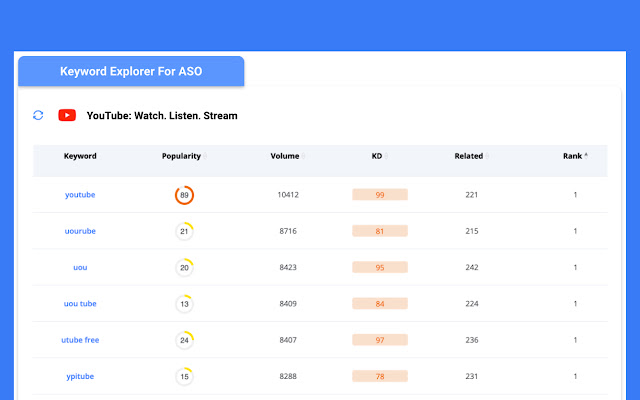Click the app title 'YouTube: Watch. Listen. Stream'
Screen dimensions: 640x400
162,116
